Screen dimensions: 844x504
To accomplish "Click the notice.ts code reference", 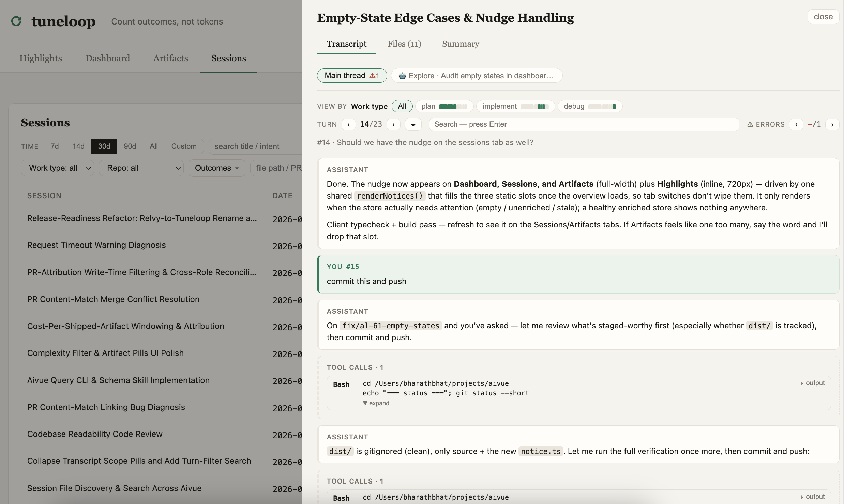I will tap(541, 451).
